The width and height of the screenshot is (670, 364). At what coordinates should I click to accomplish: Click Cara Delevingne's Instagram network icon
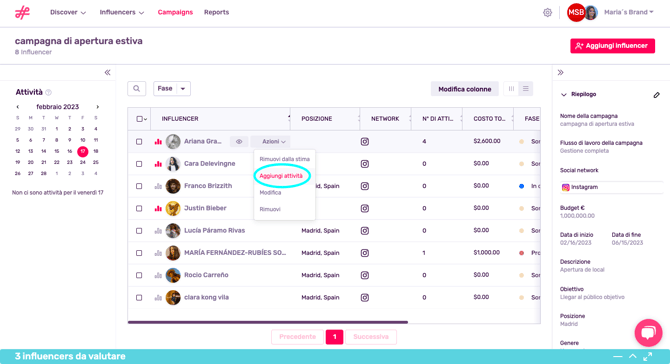pyautogui.click(x=364, y=164)
